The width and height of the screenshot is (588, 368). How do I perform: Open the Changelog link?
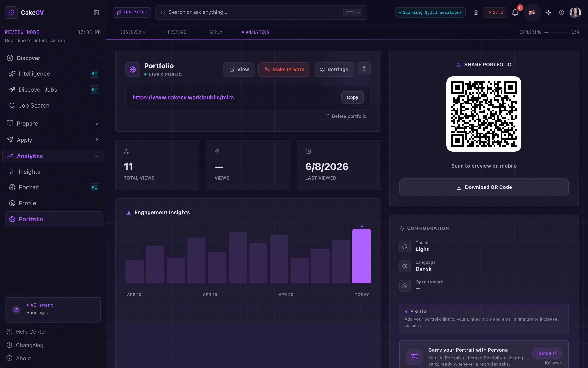point(25,345)
